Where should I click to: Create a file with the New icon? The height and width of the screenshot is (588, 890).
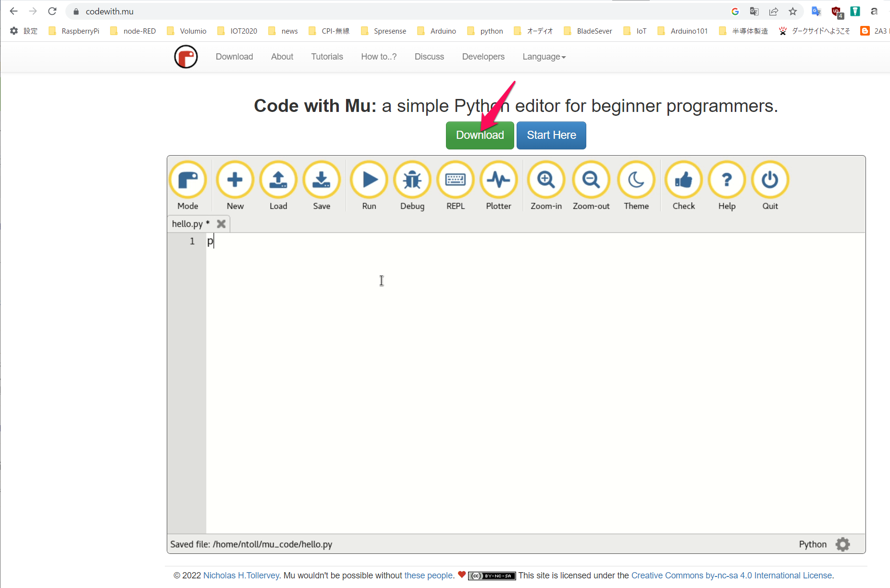(235, 180)
